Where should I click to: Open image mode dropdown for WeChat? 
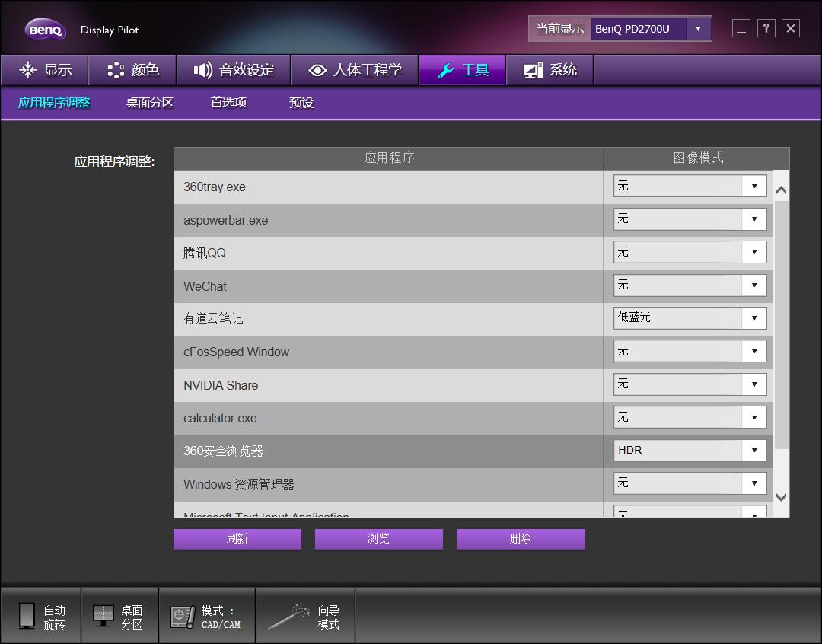tap(753, 285)
